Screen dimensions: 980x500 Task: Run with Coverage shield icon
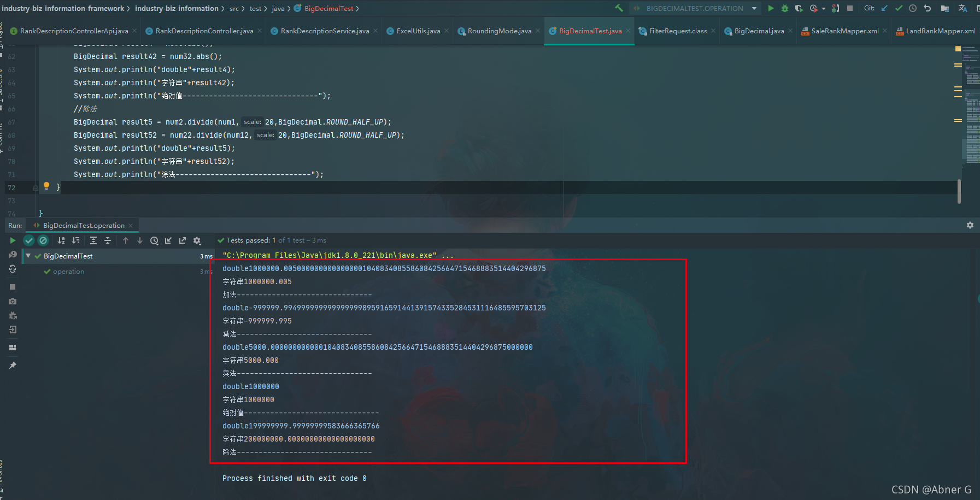799,8
